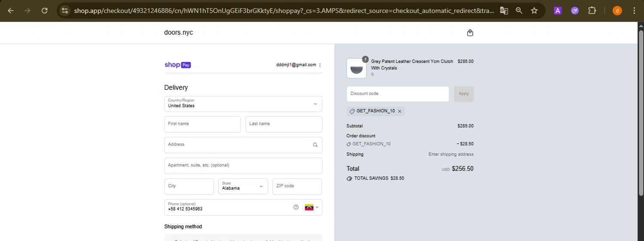Screen dimensions: 644x241
Task: Click the −$28.50 order discount amount
Action: point(465,144)
